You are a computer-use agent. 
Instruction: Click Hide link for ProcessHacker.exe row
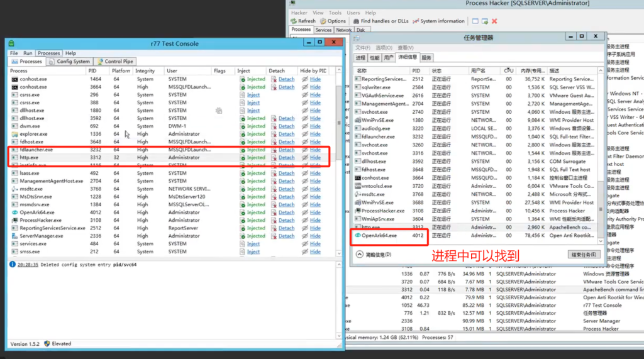point(316,220)
